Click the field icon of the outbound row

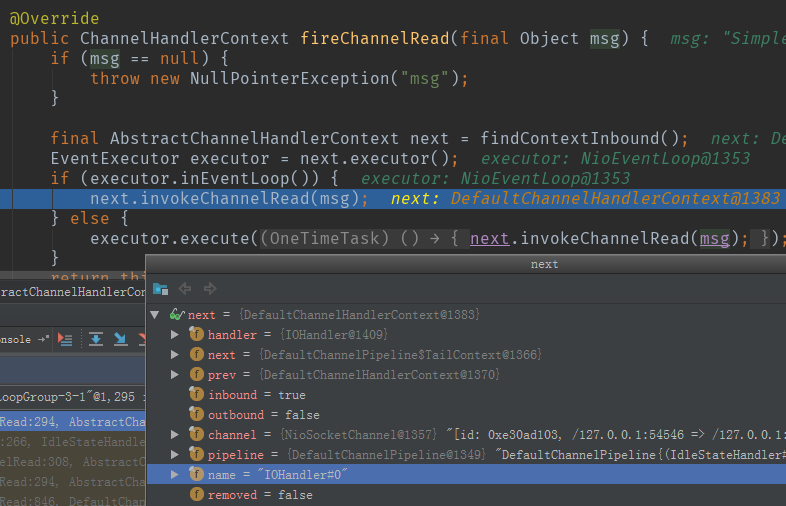point(196,414)
